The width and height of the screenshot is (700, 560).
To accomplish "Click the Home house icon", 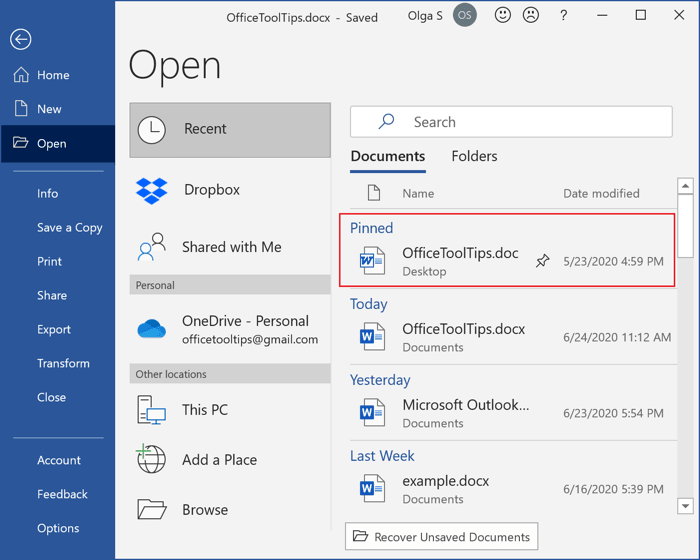I will pyautogui.click(x=21, y=75).
